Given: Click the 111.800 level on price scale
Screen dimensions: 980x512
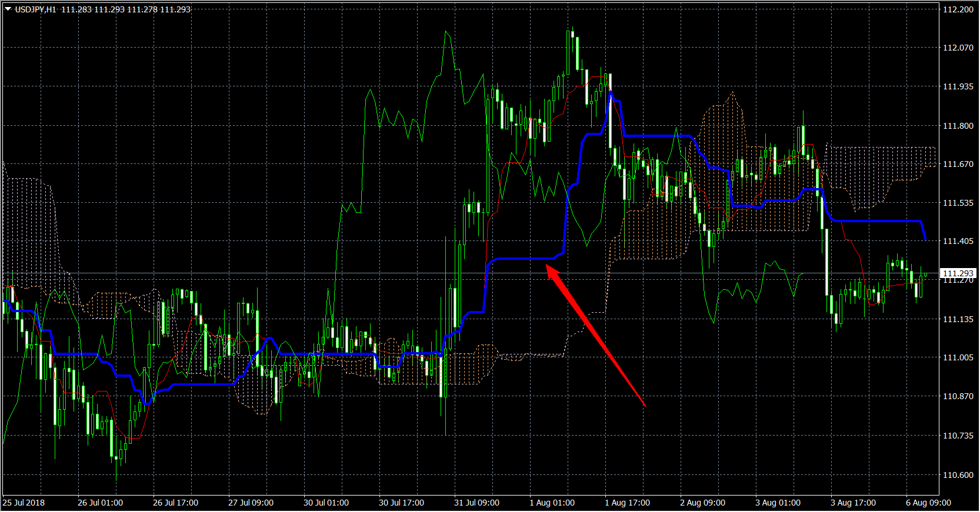Looking at the screenshot, I should tap(958, 126).
